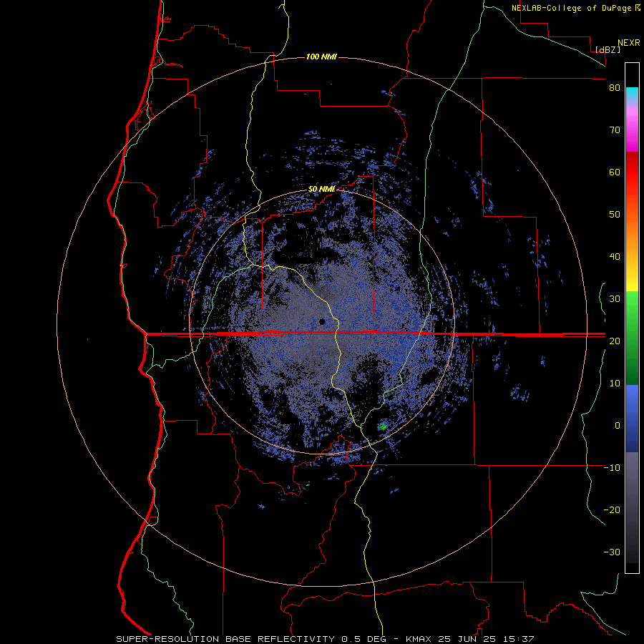The image size is (644, 644).
Task: Click the green reflectivity echo southeast of radar
Action: point(384,426)
